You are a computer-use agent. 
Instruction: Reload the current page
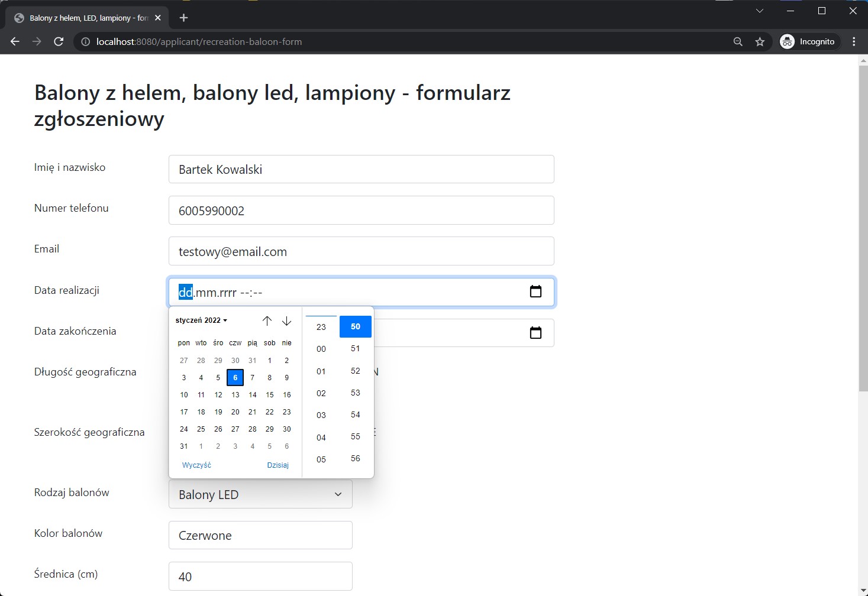(x=58, y=41)
